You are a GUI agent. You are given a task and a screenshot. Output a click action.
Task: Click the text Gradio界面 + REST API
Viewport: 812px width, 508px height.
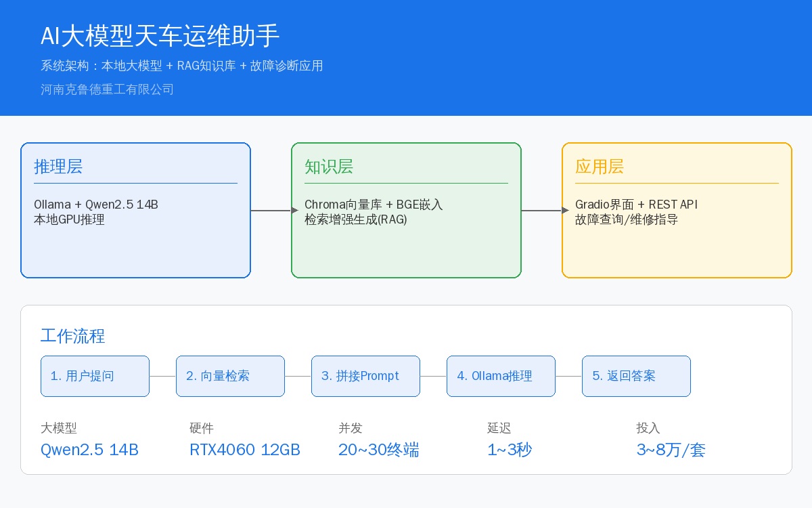click(x=636, y=205)
